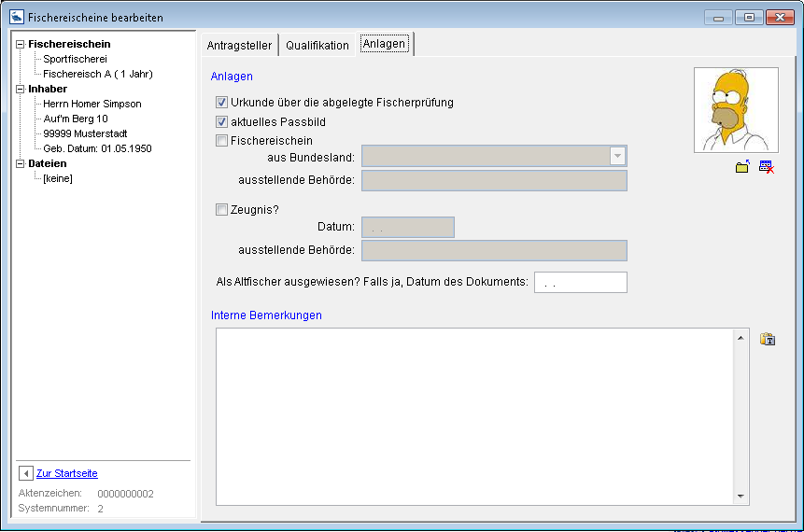Switch to the Antragsteller tab
Image resolution: width=804 pixels, height=532 pixels.
238,45
